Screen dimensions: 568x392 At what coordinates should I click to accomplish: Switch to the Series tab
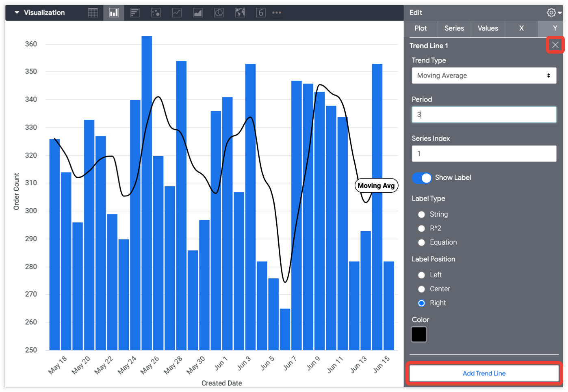(x=454, y=28)
